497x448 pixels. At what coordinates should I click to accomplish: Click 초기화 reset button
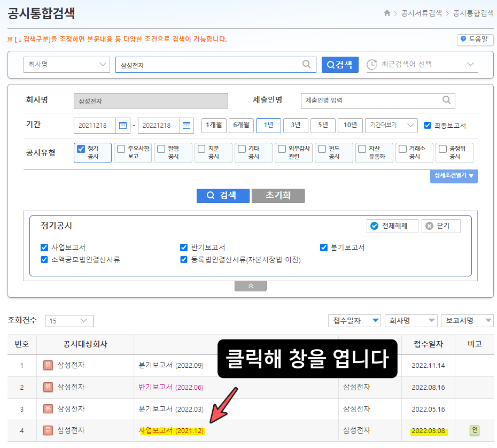coord(278,196)
